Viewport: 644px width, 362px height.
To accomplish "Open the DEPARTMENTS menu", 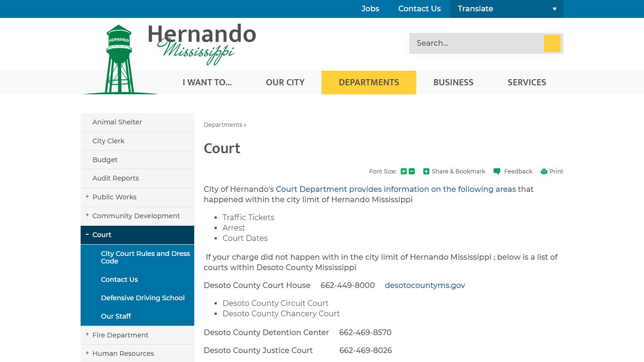I will [369, 82].
